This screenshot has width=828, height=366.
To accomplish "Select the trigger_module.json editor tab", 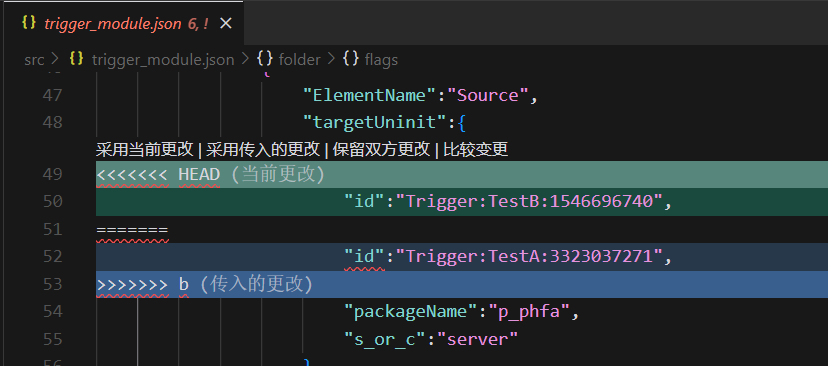I will (122, 23).
